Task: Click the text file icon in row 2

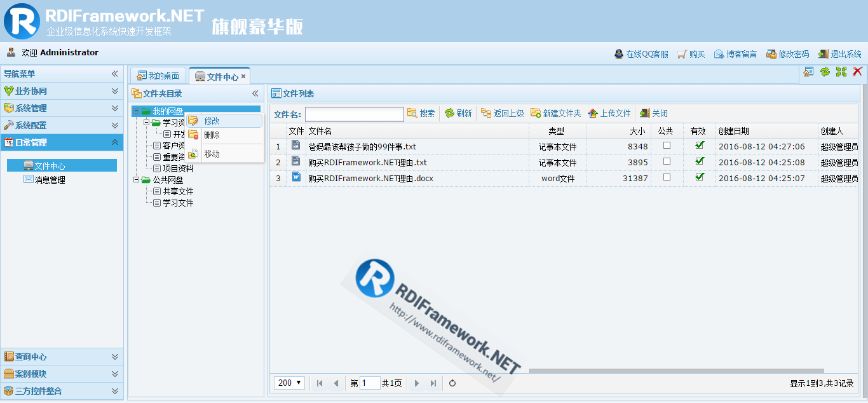Action: pos(296,161)
